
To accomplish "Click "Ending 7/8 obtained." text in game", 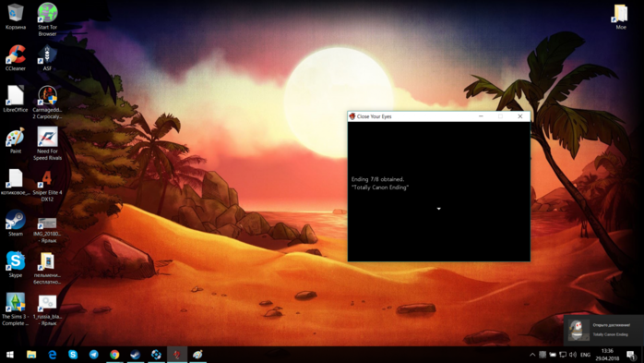I will (x=378, y=179).
